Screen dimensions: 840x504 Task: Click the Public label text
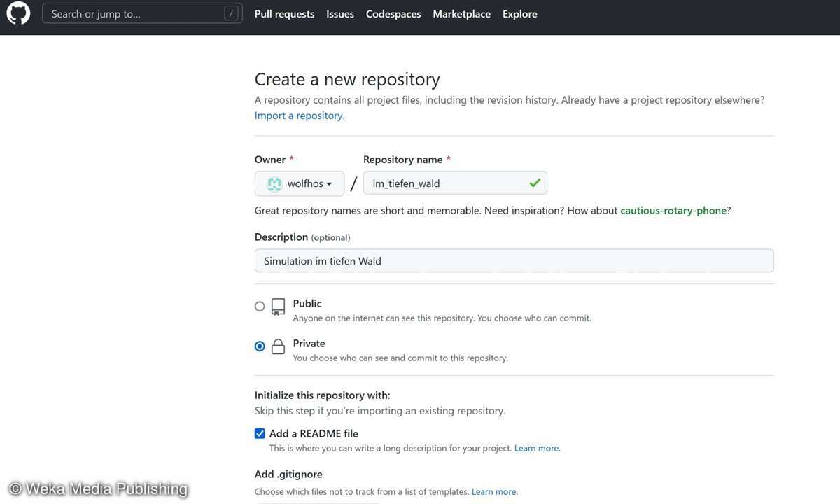(307, 304)
